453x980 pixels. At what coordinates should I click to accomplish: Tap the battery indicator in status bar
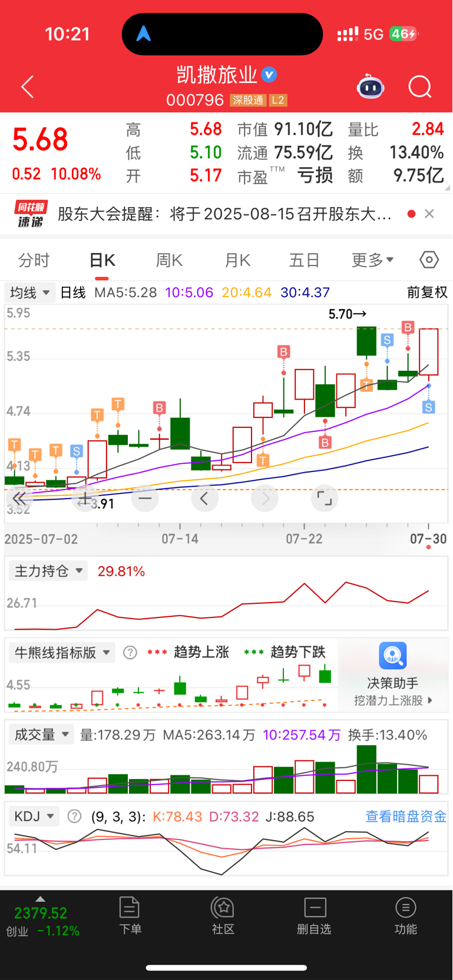click(x=404, y=34)
